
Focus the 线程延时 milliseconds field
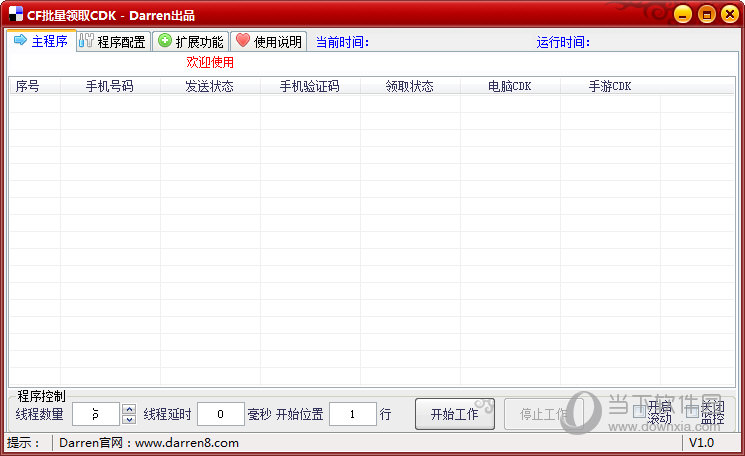(x=221, y=414)
